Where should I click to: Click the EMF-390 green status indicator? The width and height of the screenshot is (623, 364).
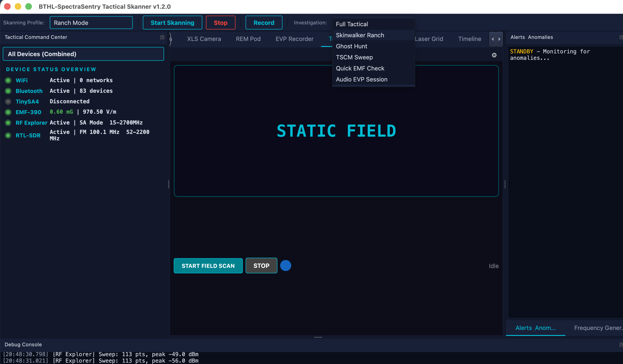coord(8,112)
